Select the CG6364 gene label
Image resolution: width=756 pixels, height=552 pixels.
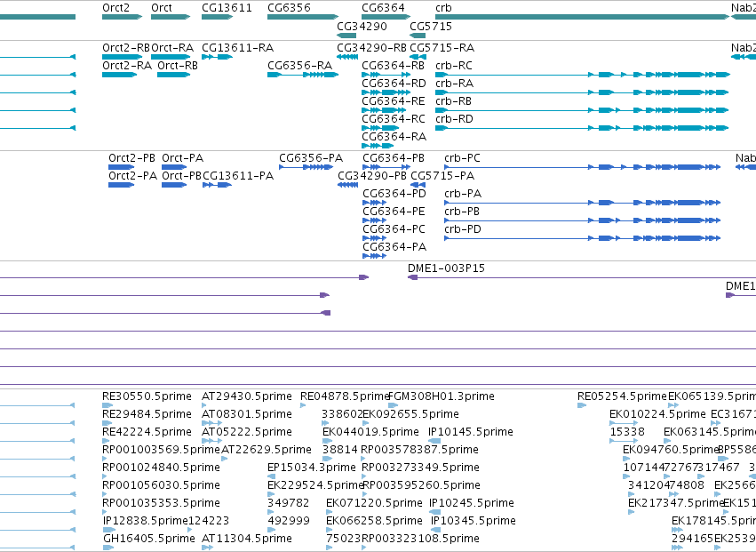click(383, 8)
